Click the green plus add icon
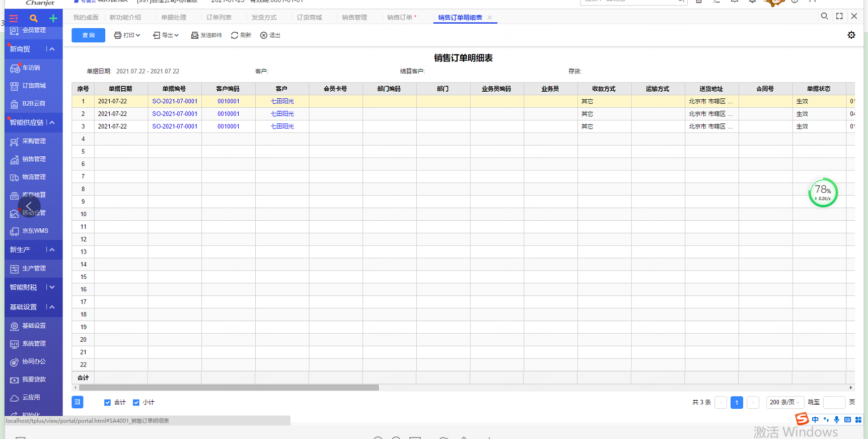Viewport: 868px width, 439px height. click(53, 19)
